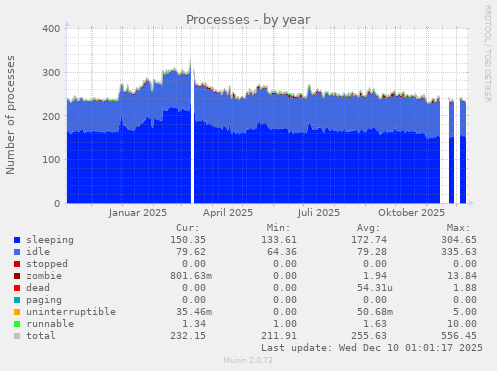
Task: Click runnable minimum value 1.00
Action: coord(285,324)
